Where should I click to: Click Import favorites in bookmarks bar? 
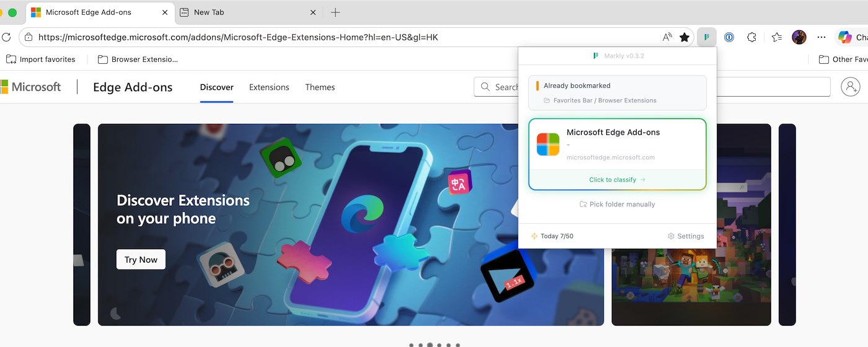point(41,59)
